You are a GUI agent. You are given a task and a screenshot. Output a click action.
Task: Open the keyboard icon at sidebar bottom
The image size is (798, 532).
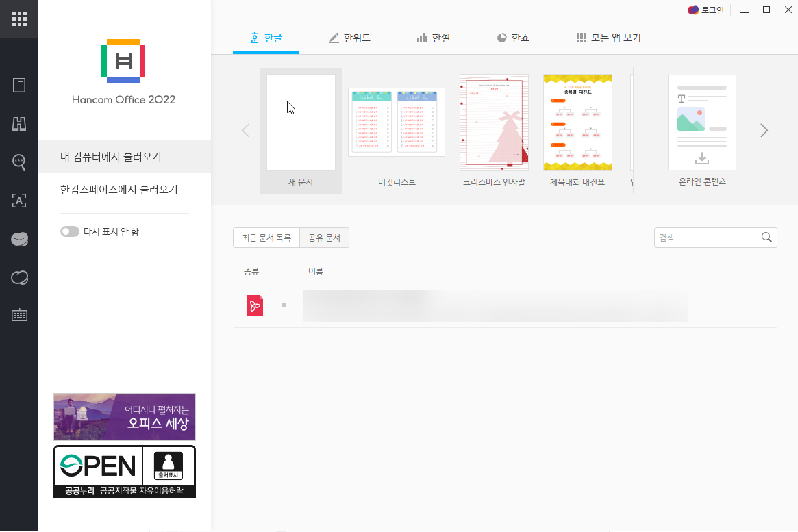[18, 315]
